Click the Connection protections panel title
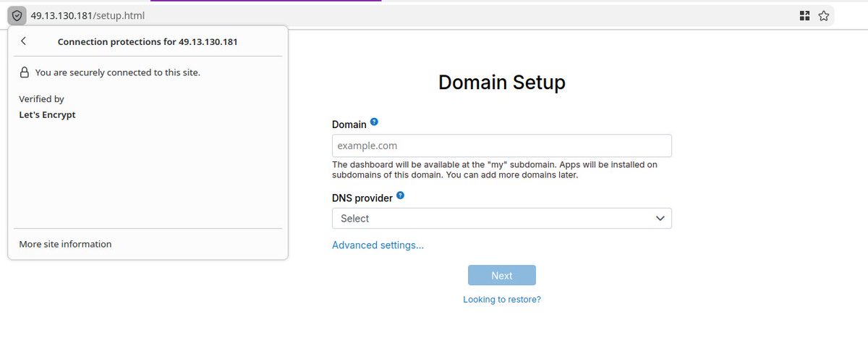 point(148,42)
